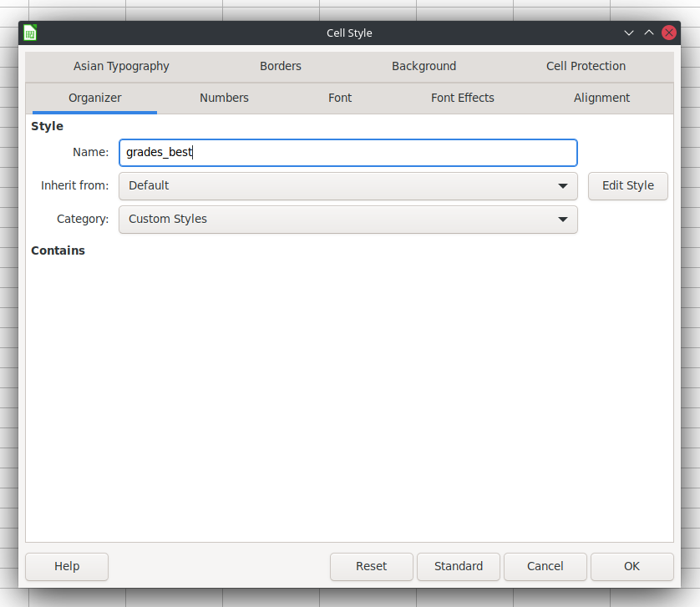Image resolution: width=700 pixels, height=607 pixels.
Task: Click the Standard button
Action: point(459,566)
